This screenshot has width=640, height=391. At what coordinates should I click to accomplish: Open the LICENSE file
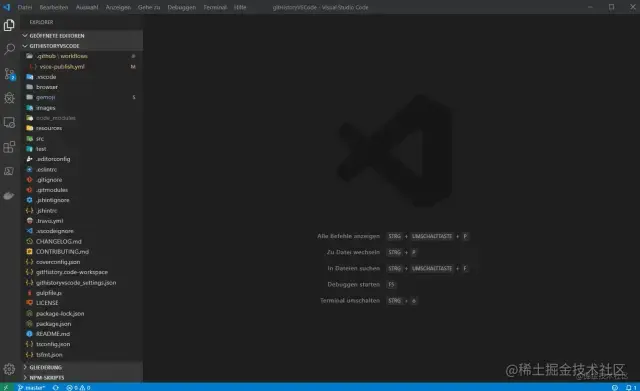pos(82,303)
